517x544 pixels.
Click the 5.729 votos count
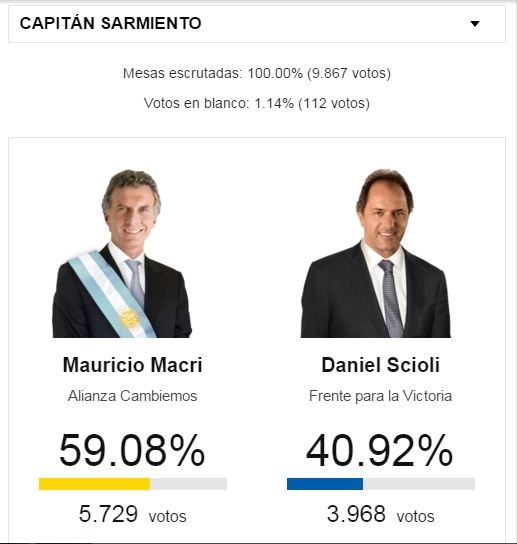(133, 514)
